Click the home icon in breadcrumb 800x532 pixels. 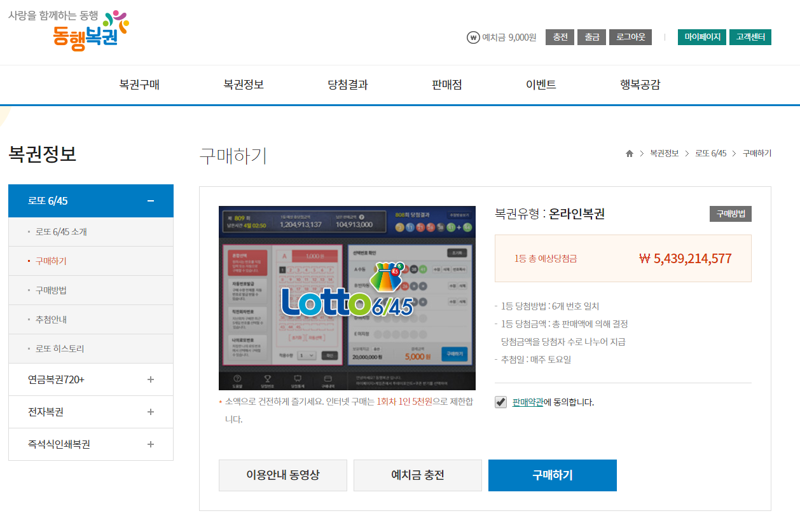630,154
